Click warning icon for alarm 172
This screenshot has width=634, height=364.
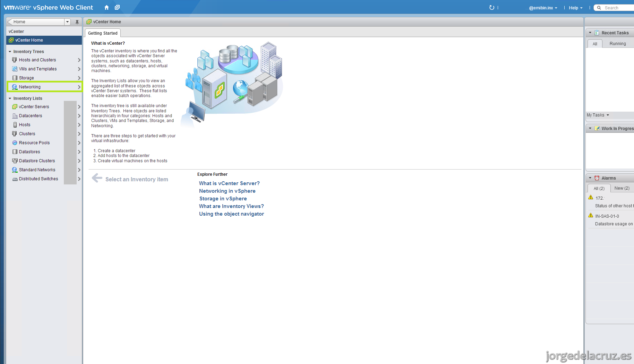[x=591, y=197]
